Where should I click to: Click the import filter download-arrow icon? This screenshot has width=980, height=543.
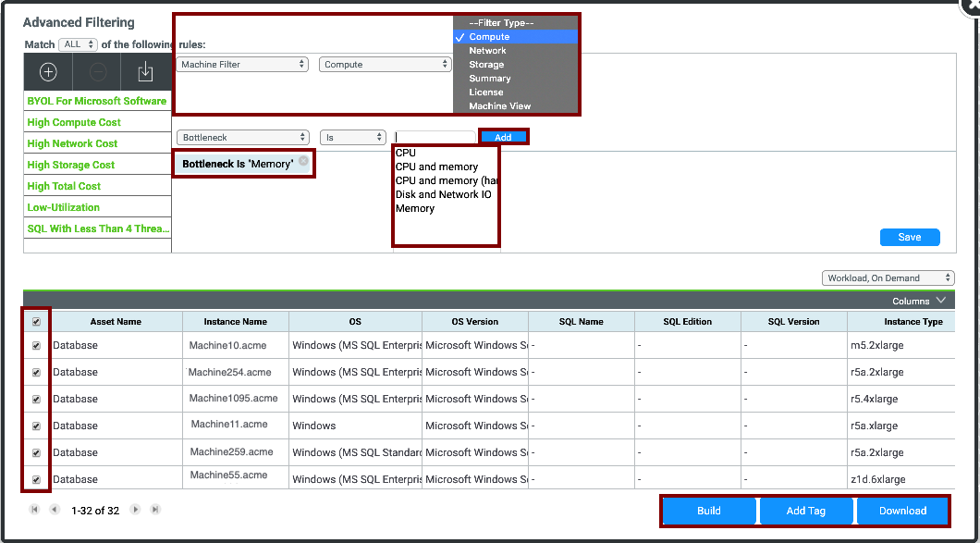point(145,72)
